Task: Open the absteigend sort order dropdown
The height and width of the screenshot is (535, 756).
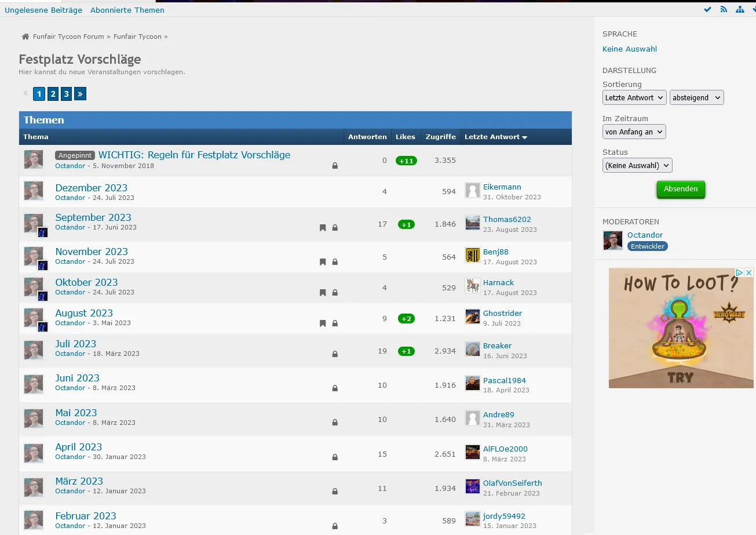Action: (696, 98)
